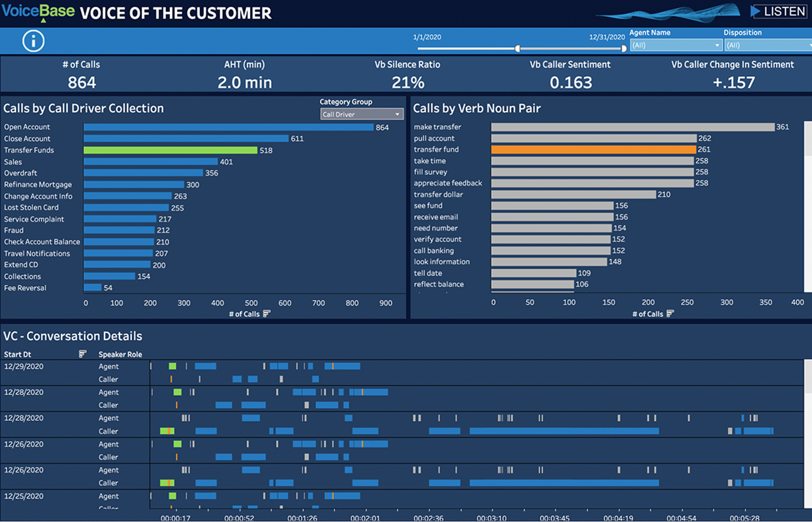Click the AHT value "2.0 min"
The width and height of the screenshot is (812, 522).
coord(245,82)
